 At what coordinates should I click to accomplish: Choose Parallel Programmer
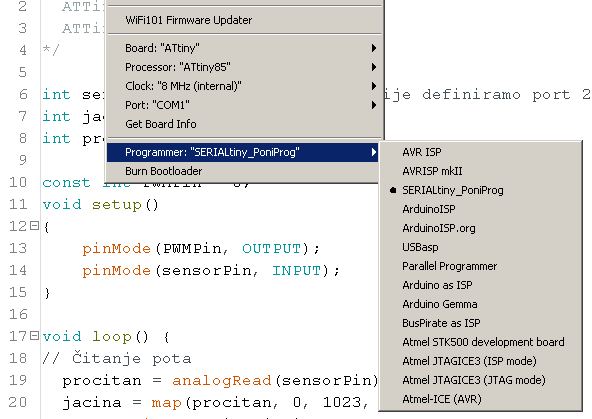481,266
